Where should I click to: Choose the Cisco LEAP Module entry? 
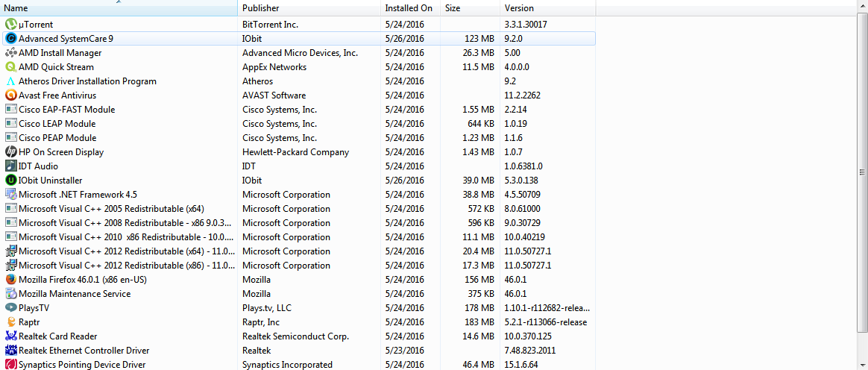tap(57, 124)
